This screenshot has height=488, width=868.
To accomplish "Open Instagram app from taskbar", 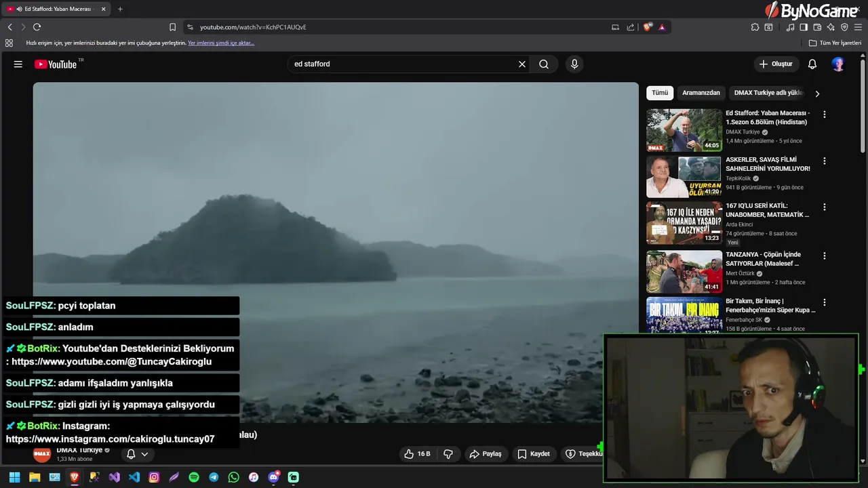I will pos(154,477).
